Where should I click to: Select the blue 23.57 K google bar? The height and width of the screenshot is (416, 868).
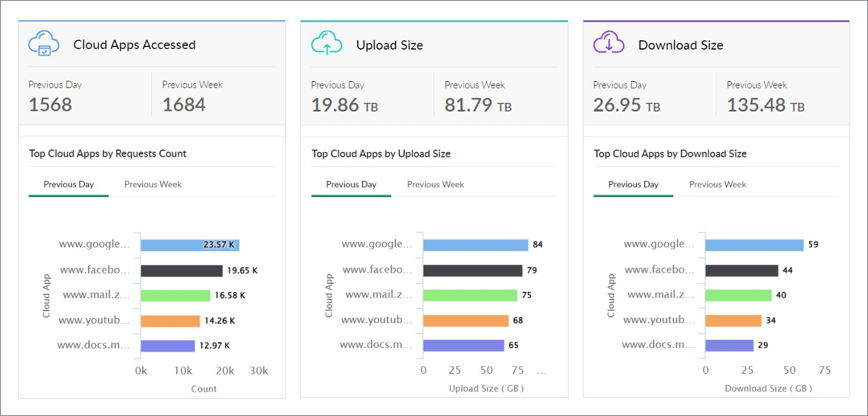coord(189,244)
